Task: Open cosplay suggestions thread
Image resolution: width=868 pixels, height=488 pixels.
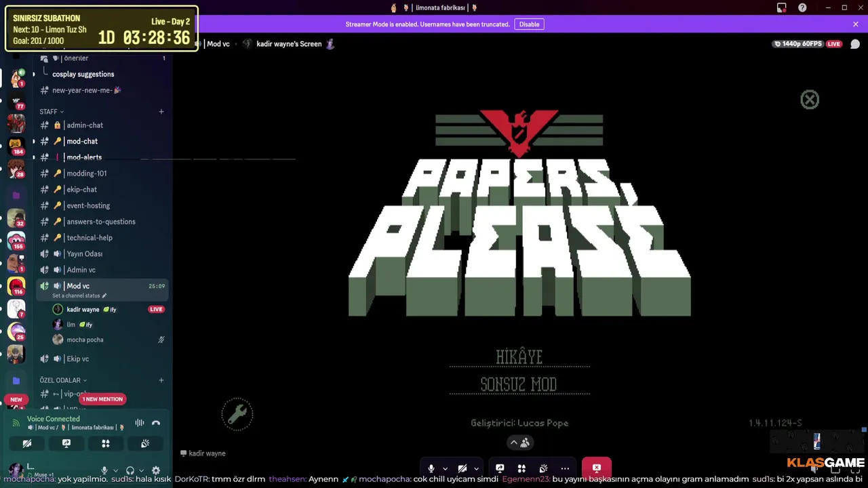Action: pos(83,75)
